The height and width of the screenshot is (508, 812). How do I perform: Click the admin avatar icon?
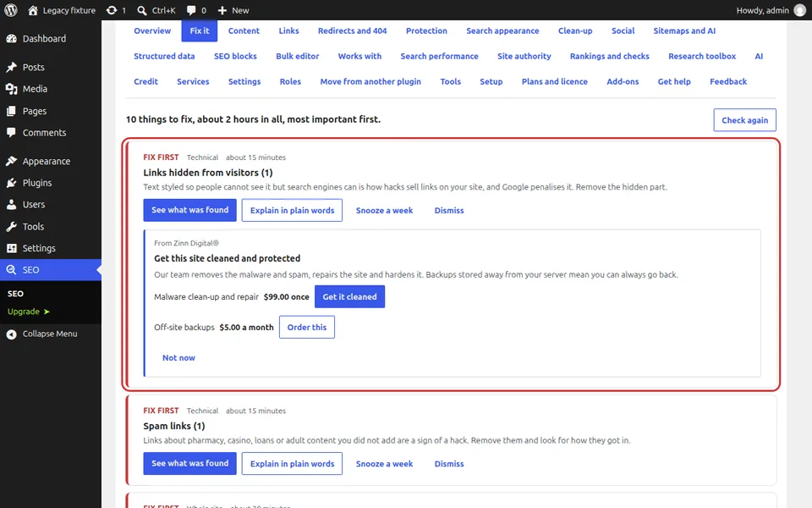[x=800, y=10]
